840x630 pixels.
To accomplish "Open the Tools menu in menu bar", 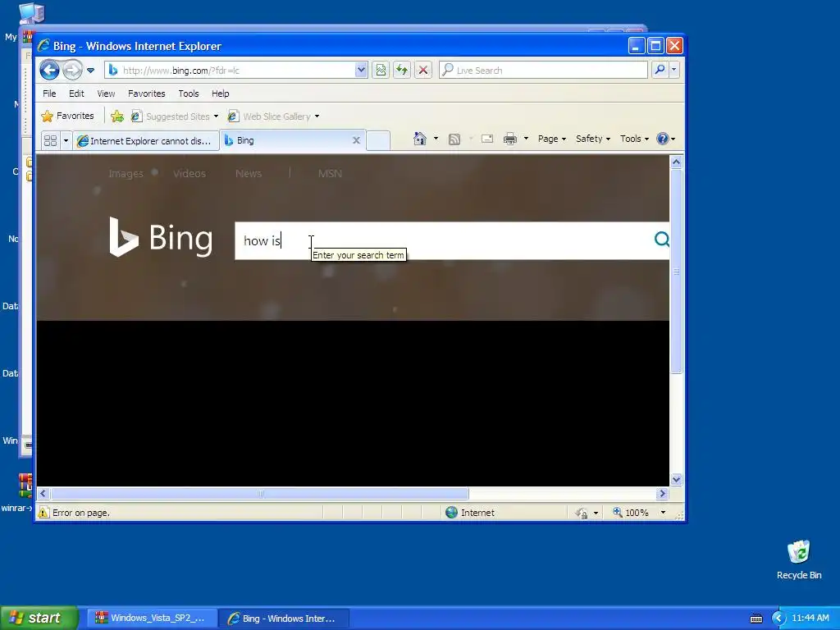I will (189, 94).
